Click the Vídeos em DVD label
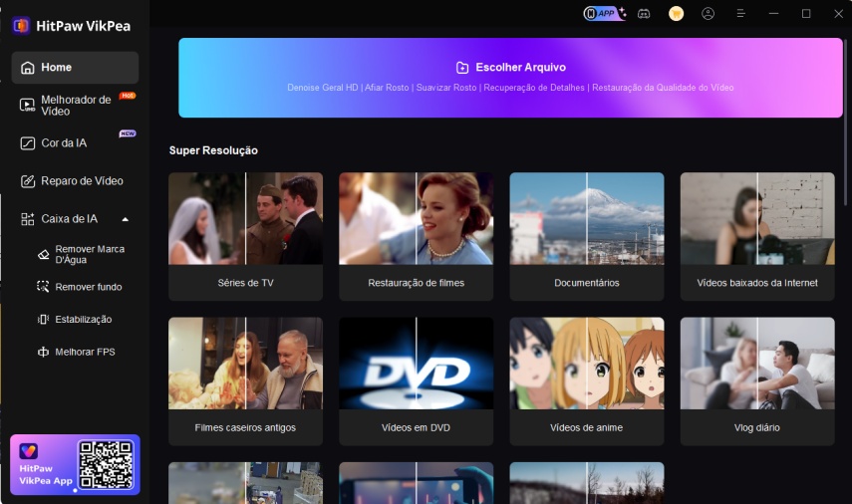This screenshot has width=852, height=504. 417,428
